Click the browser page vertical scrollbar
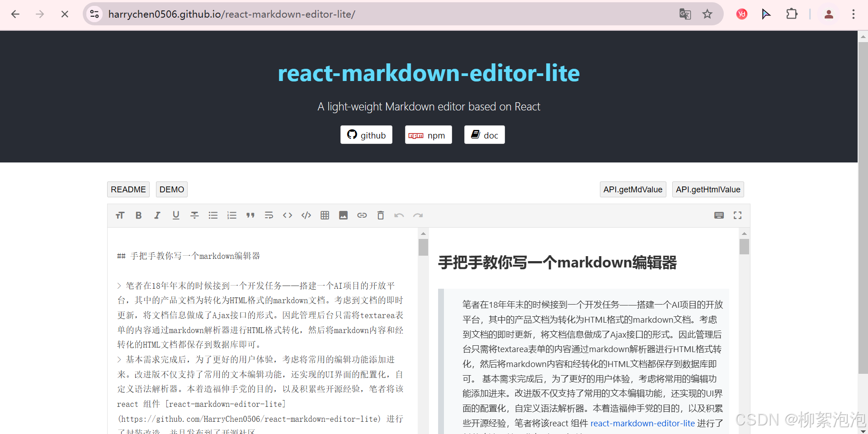Screen dimensions: 868x434 pos(863,208)
